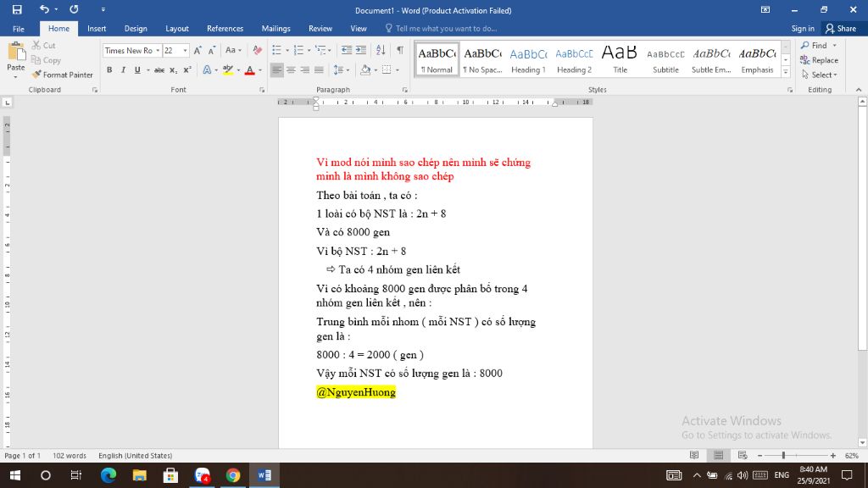Increase paragraph indent
The image size is (868, 488).
coord(361,50)
